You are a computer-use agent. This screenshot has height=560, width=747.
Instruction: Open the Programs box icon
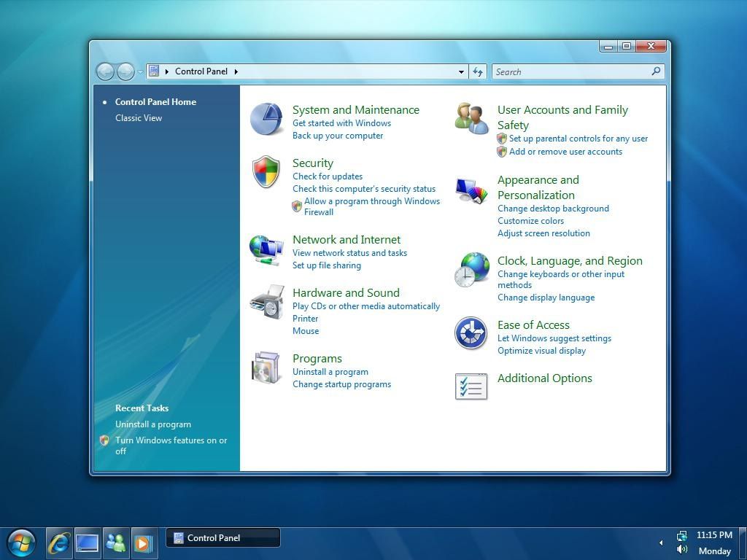266,367
